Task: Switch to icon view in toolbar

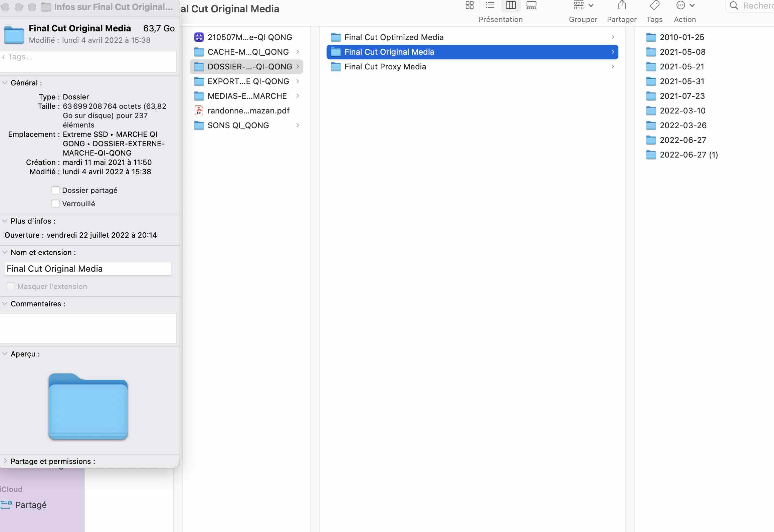Action: pyautogui.click(x=469, y=5)
